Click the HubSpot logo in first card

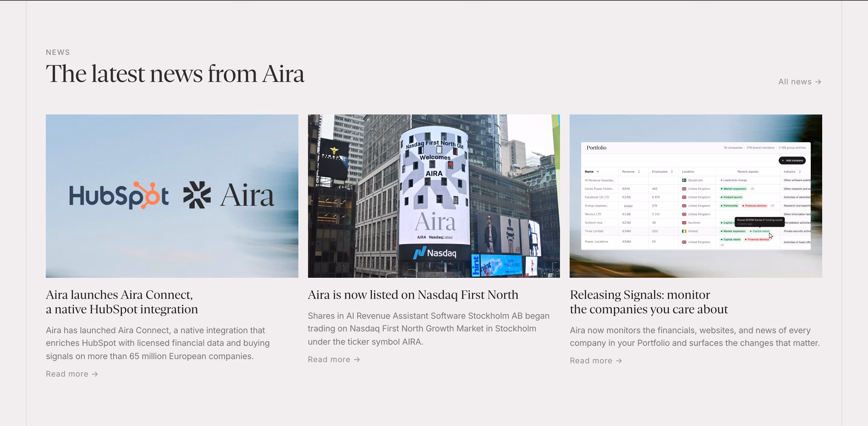pyautogui.click(x=119, y=195)
